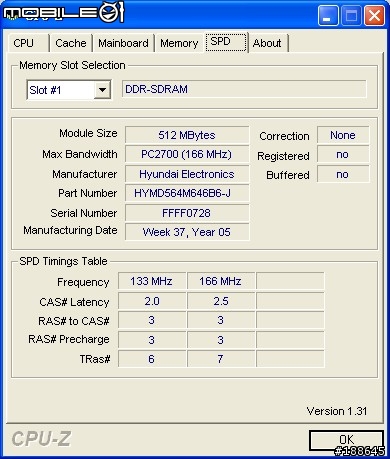Viewport: 390px width, 459px height.
Task: Click the Week 37, Year 05 date
Action: point(187,232)
